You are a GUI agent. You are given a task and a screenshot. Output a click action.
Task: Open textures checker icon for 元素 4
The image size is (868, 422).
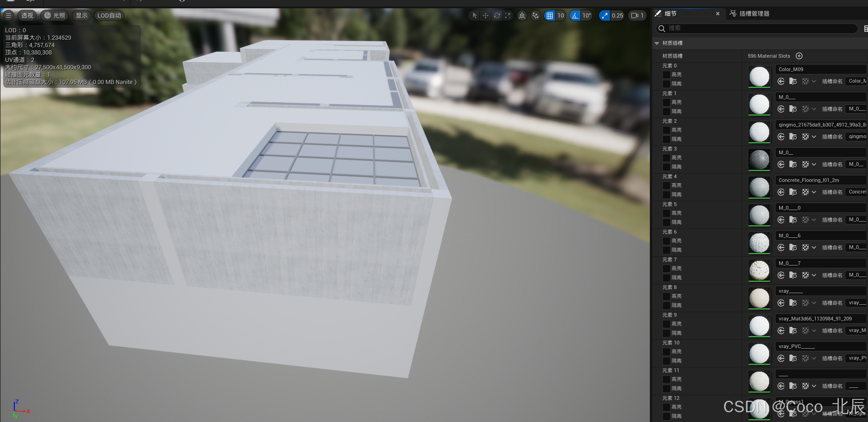(806, 192)
